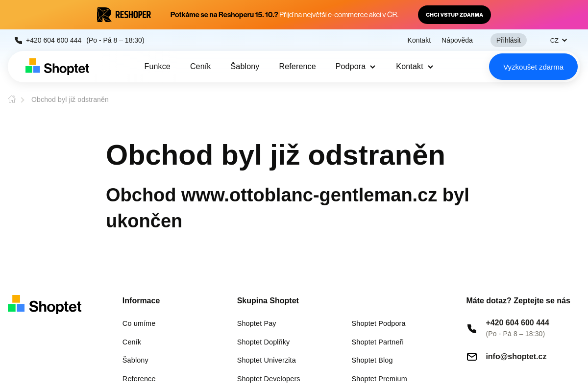Open Nápověda in the top bar

(457, 40)
